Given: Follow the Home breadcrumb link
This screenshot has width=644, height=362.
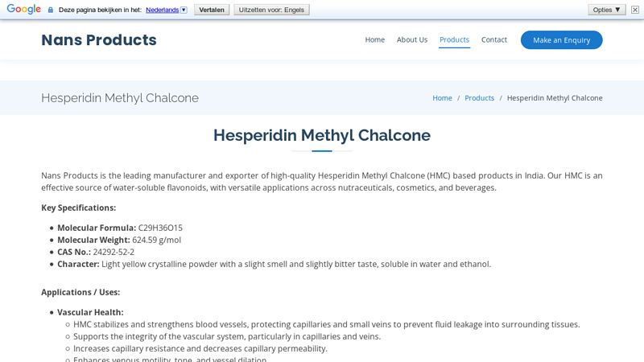Looking at the screenshot, I should pos(442,98).
